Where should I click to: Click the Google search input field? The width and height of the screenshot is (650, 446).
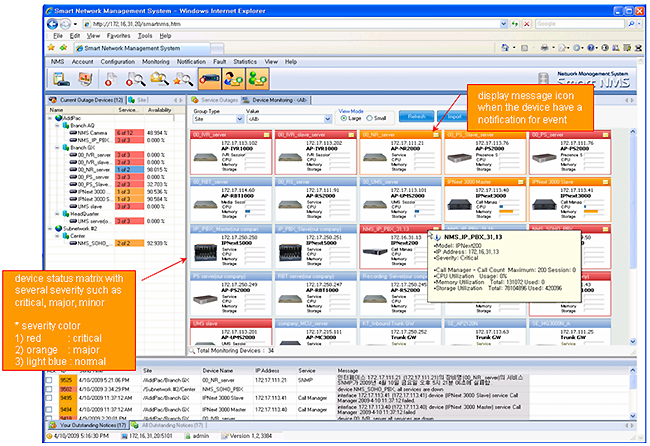580,24
